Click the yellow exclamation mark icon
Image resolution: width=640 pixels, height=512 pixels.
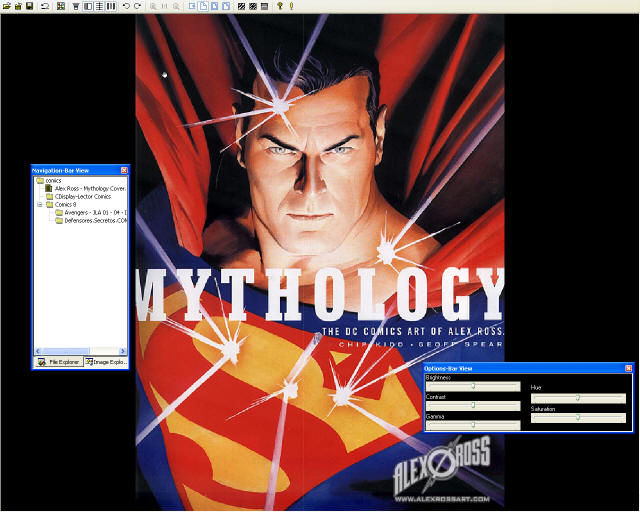(291, 6)
